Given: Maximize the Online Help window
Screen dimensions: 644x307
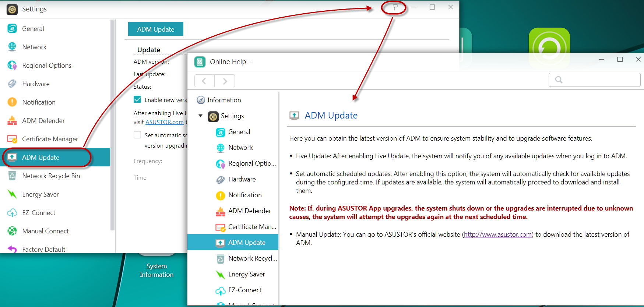Looking at the screenshot, I should point(620,59).
